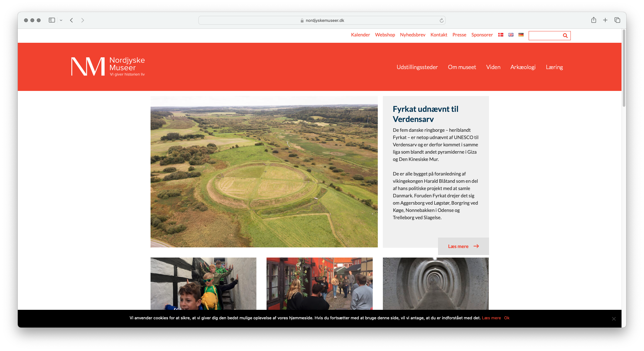Click Læs mere in the cookie banner
Viewport: 644px width, 351px height.
pos(491,318)
